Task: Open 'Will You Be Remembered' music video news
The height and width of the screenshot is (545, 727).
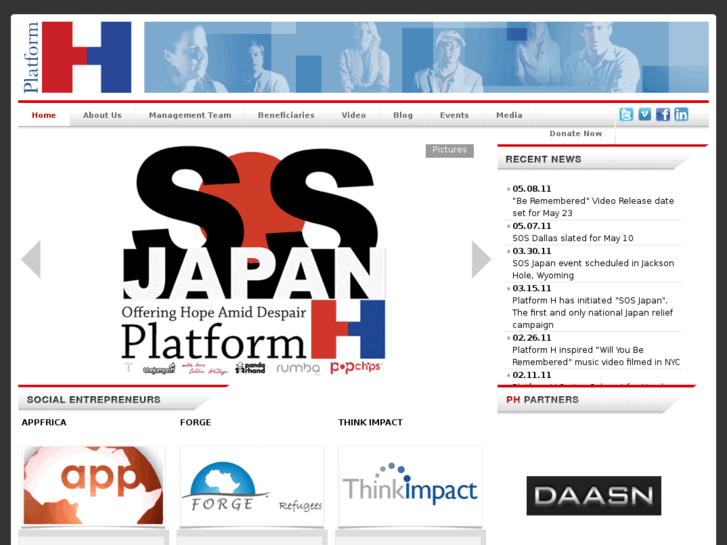Action: click(x=596, y=356)
